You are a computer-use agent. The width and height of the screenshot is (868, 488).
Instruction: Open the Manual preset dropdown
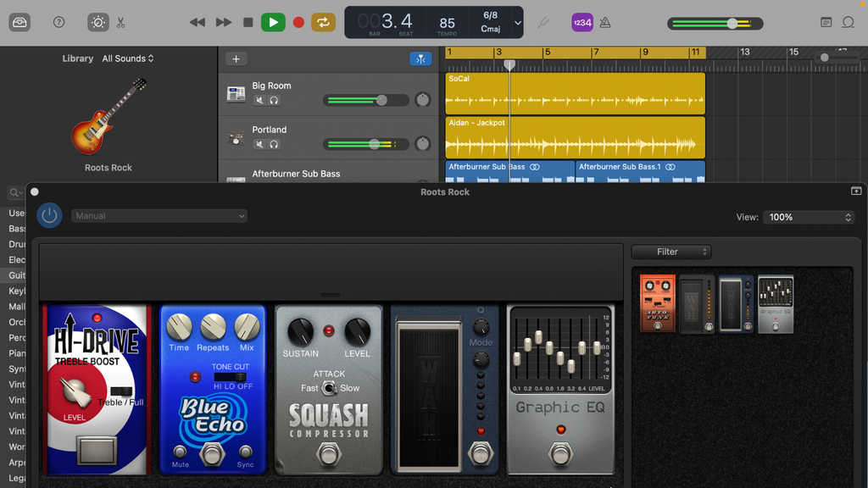click(x=159, y=215)
